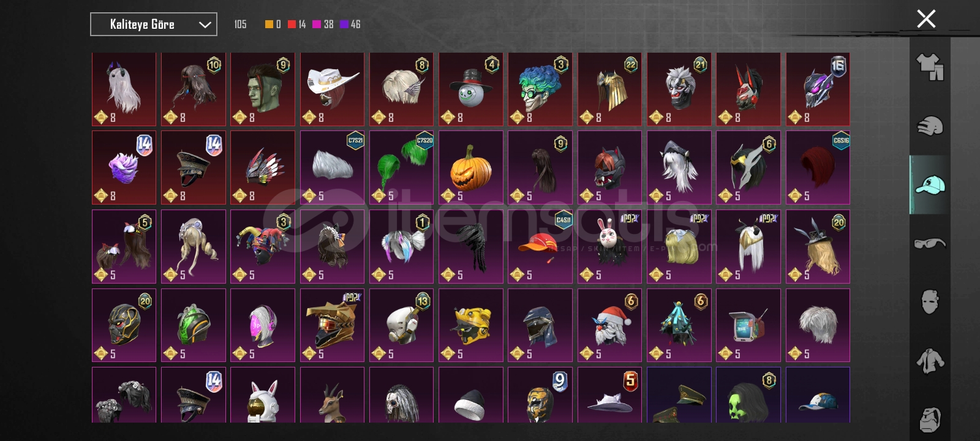Image resolution: width=980 pixels, height=441 pixels.
Task: Open the backpack category icon
Action: [930, 419]
